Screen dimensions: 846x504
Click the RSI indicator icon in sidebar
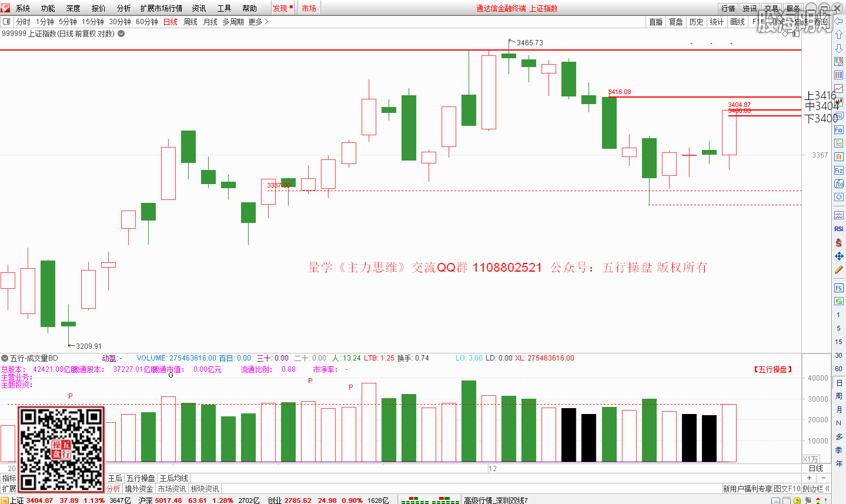pos(839,229)
